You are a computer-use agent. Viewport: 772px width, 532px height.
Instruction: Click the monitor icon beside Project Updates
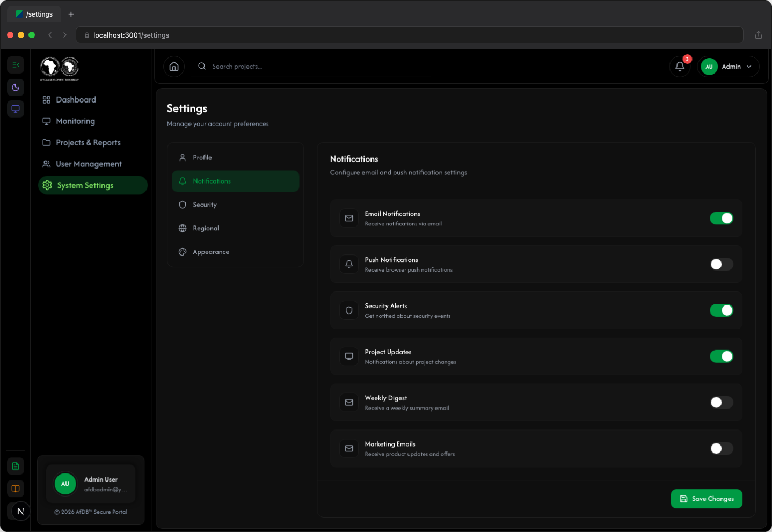pyautogui.click(x=349, y=356)
